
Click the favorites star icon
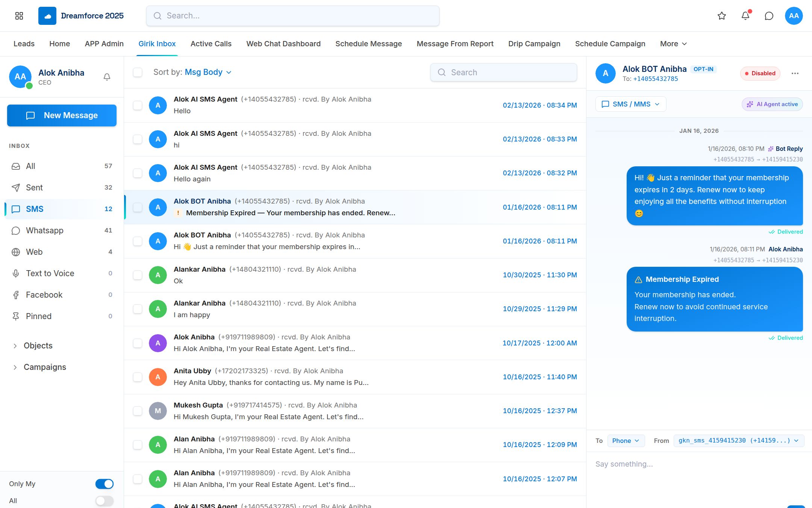pyautogui.click(x=721, y=16)
